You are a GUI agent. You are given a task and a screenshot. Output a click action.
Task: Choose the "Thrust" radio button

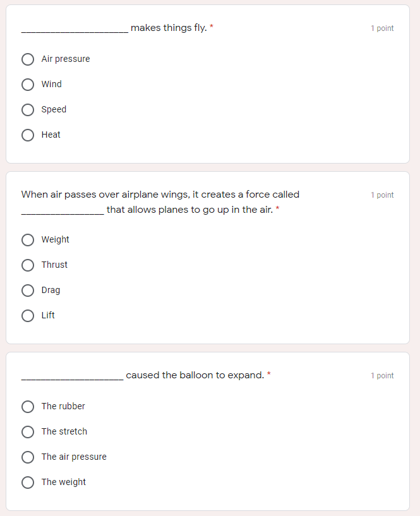click(x=28, y=265)
